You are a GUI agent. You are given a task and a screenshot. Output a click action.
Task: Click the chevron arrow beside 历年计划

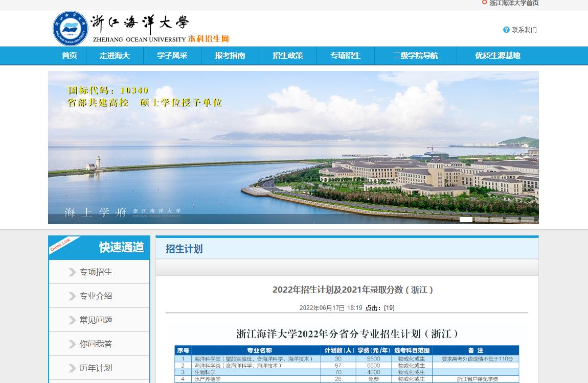point(72,368)
